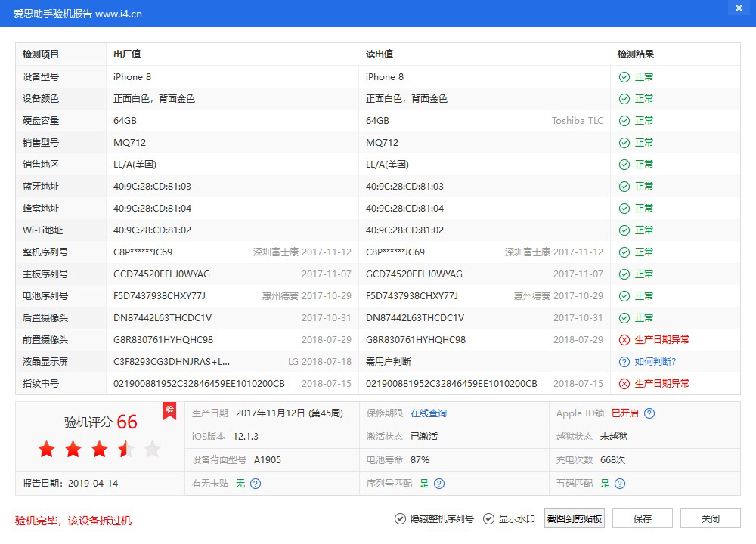Click the 验机完毕，该设备拆过机 status message

tap(73, 521)
